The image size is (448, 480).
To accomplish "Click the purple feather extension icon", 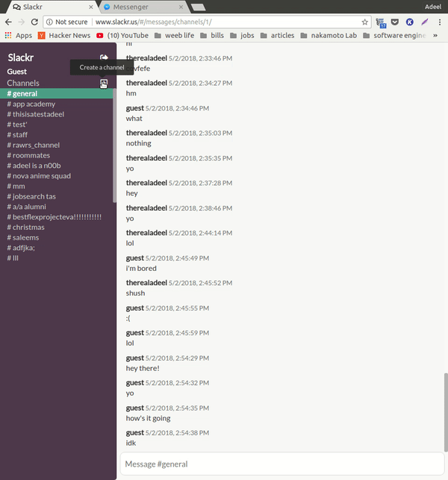I will [x=424, y=22].
